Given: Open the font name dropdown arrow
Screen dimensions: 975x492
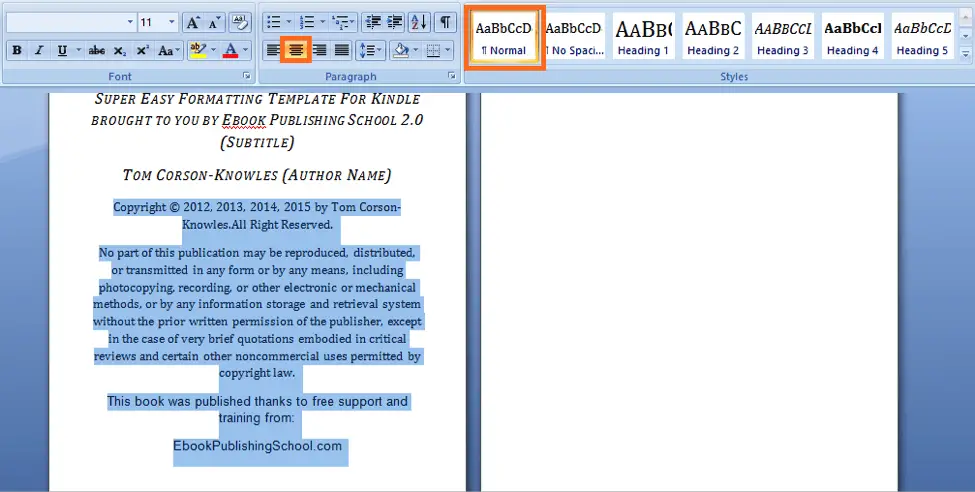Looking at the screenshot, I should pyautogui.click(x=130, y=23).
